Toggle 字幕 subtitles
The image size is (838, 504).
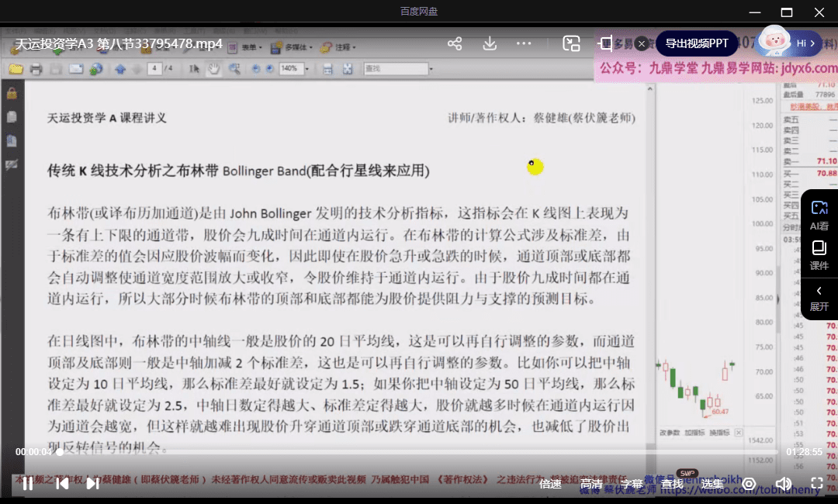632,484
